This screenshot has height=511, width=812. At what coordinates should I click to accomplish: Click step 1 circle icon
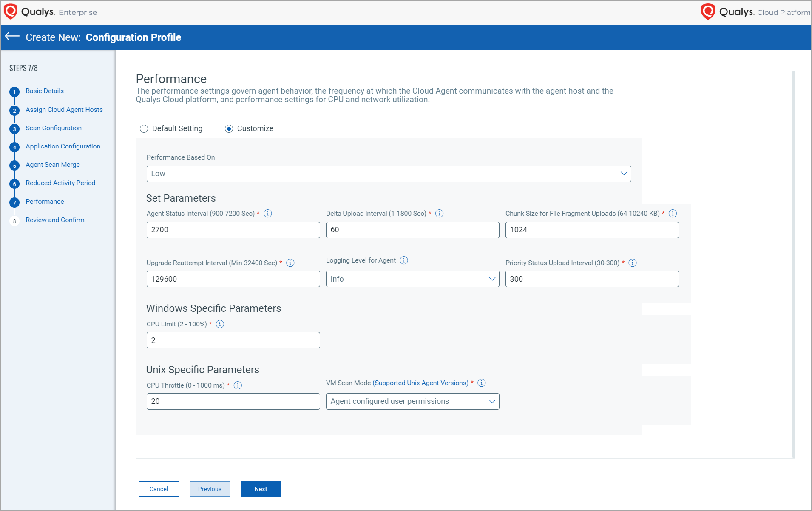[x=14, y=92]
